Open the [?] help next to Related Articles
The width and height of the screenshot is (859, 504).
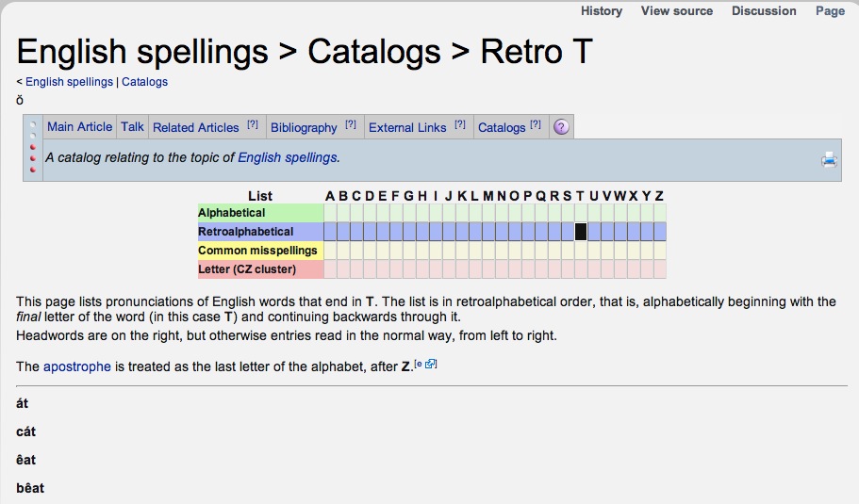[253, 124]
